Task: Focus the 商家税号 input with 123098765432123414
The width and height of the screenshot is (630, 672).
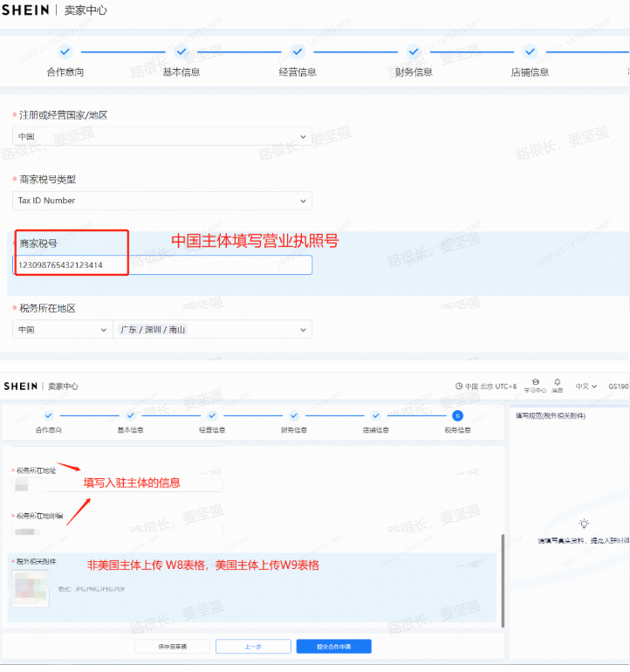Action: pos(162,264)
